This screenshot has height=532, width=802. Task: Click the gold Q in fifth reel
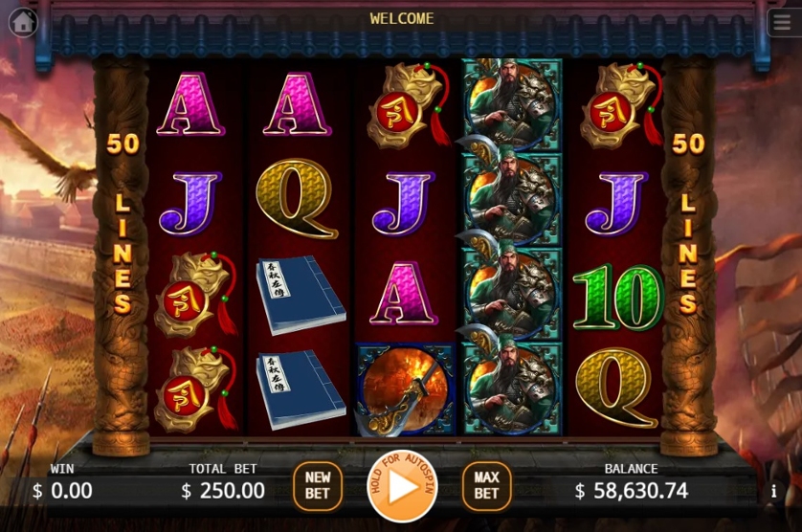coord(617,388)
